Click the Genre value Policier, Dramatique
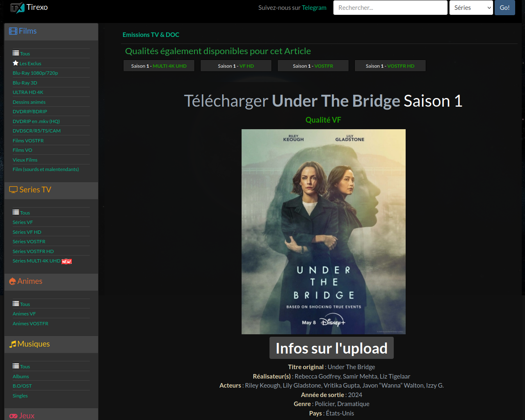The width and height of the screenshot is (525, 420). [x=342, y=404]
